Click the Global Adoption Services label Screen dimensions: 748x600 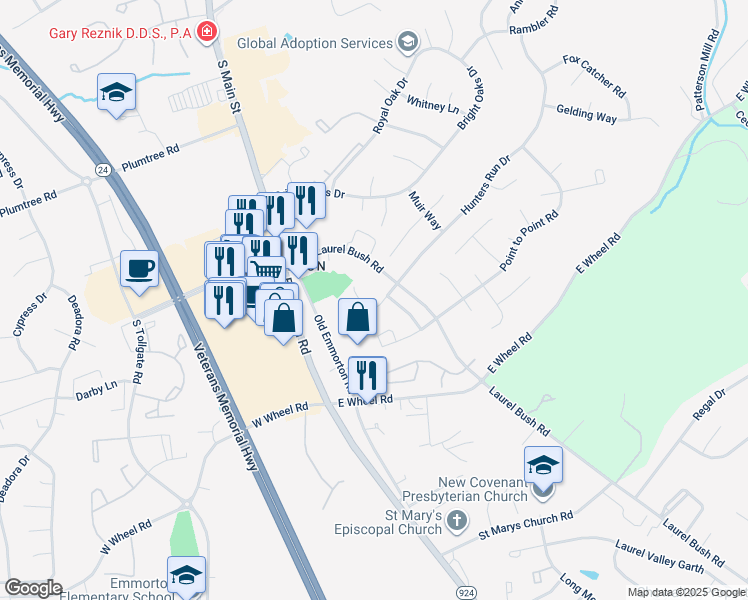(x=315, y=43)
